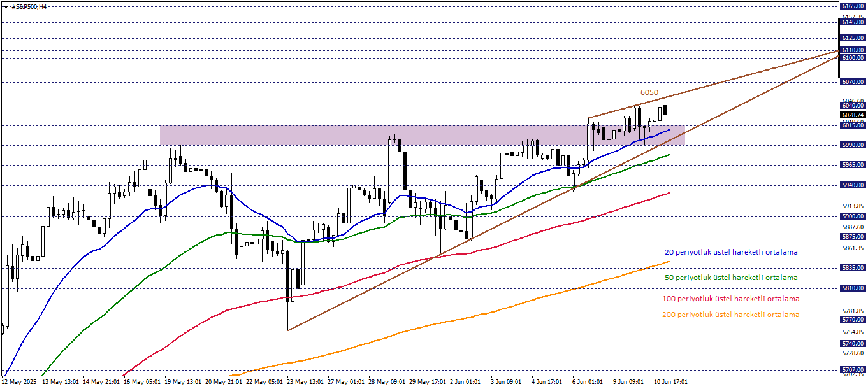Click the '16 May 05:01' time label
Viewport: 868px width, 389px height.
pos(142,382)
